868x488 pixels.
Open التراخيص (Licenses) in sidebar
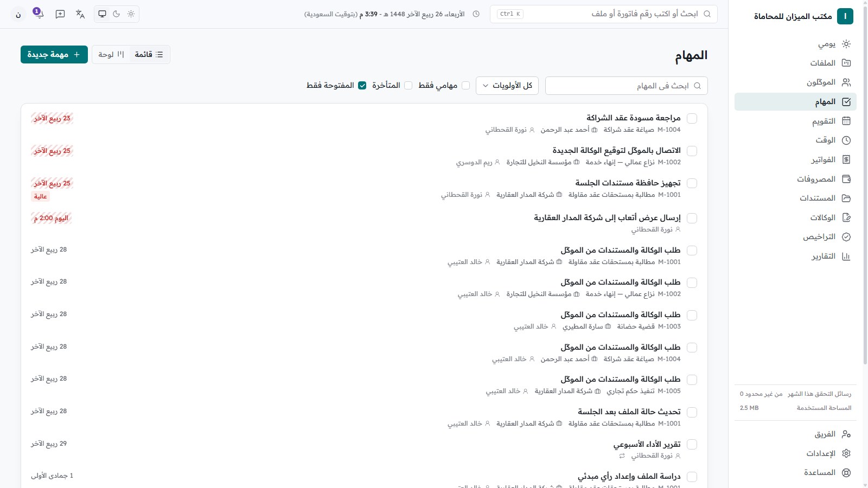click(x=795, y=236)
